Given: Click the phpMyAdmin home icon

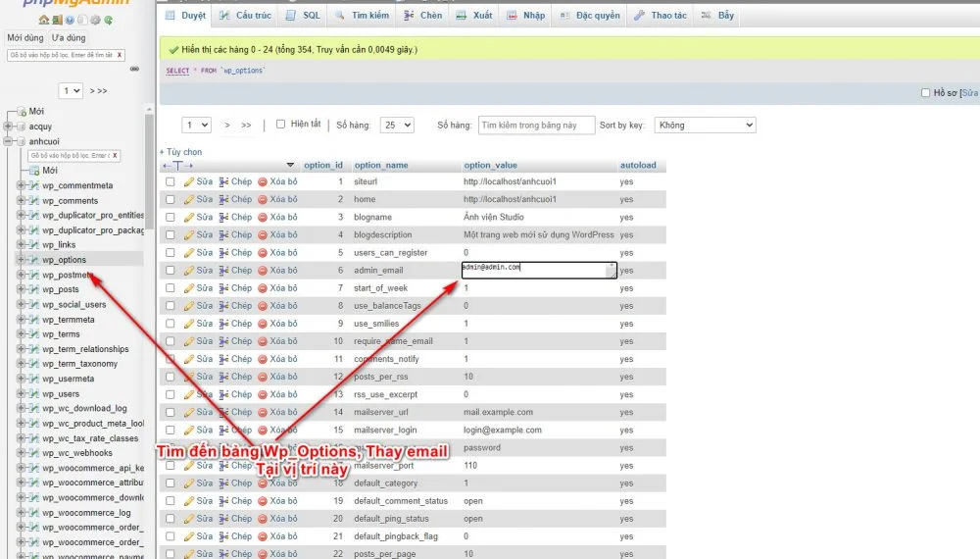Looking at the screenshot, I should click(44, 20).
